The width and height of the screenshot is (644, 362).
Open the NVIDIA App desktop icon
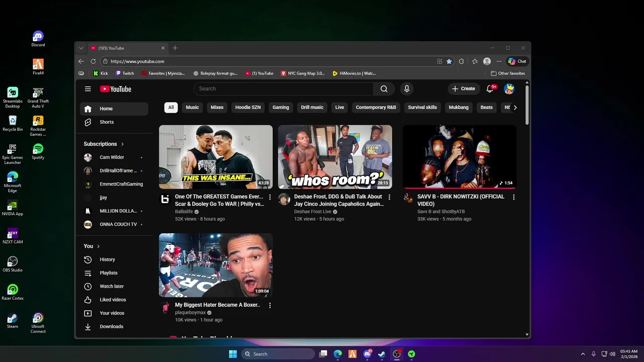[x=13, y=208]
